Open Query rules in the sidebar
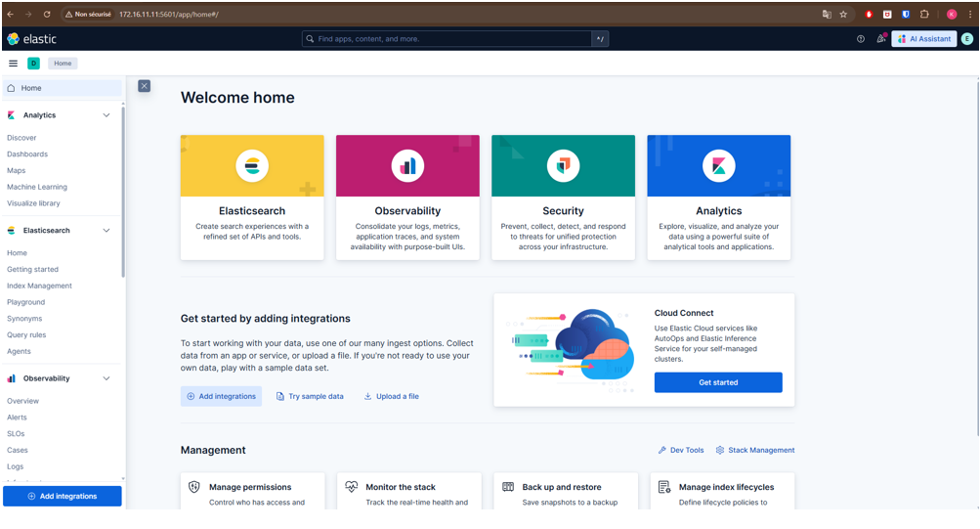980x529 pixels. pyautogui.click(x=26, y=334)
